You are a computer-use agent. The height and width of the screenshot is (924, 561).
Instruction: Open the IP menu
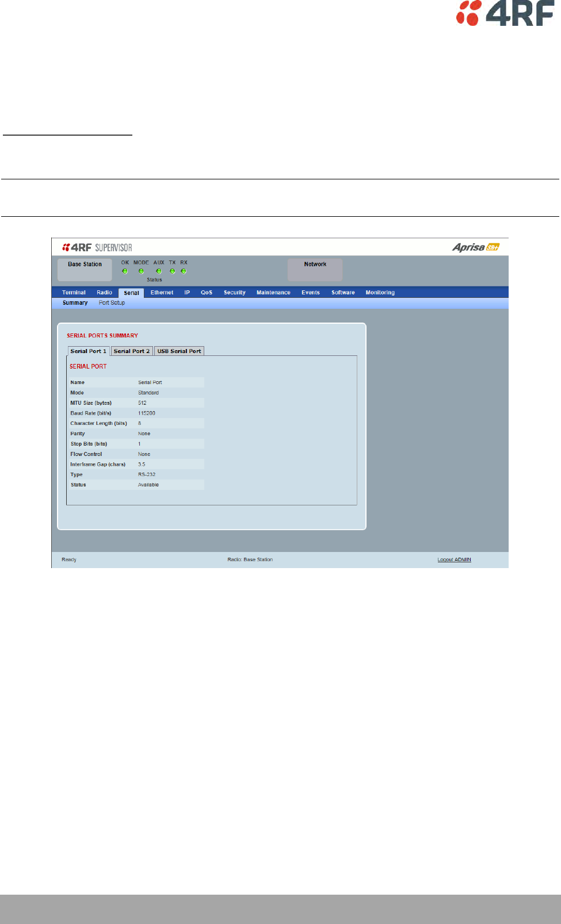pyautogui.click(x=187, y=293)
